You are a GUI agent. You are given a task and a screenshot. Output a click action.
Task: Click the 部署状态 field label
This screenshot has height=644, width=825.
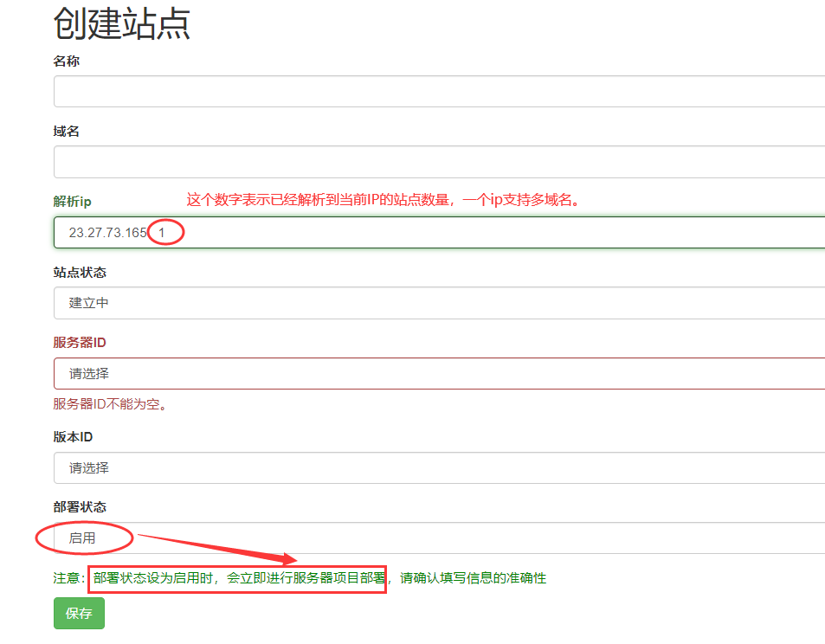(x=80, y=507)
